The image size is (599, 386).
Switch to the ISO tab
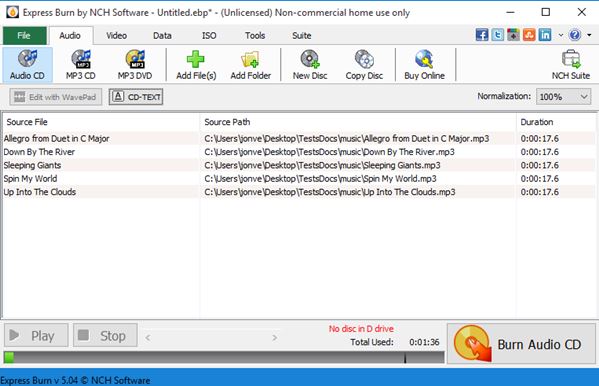point(209,36)
